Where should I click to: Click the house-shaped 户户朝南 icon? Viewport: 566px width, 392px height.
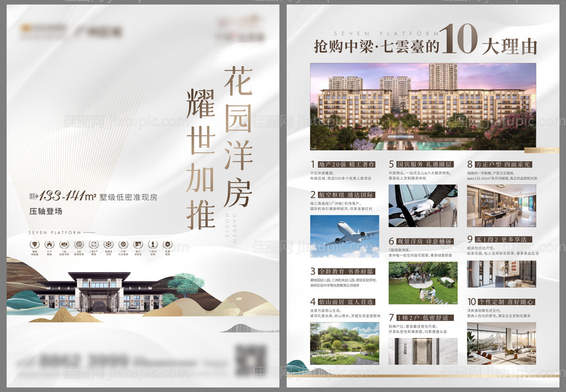pos(48,244)
